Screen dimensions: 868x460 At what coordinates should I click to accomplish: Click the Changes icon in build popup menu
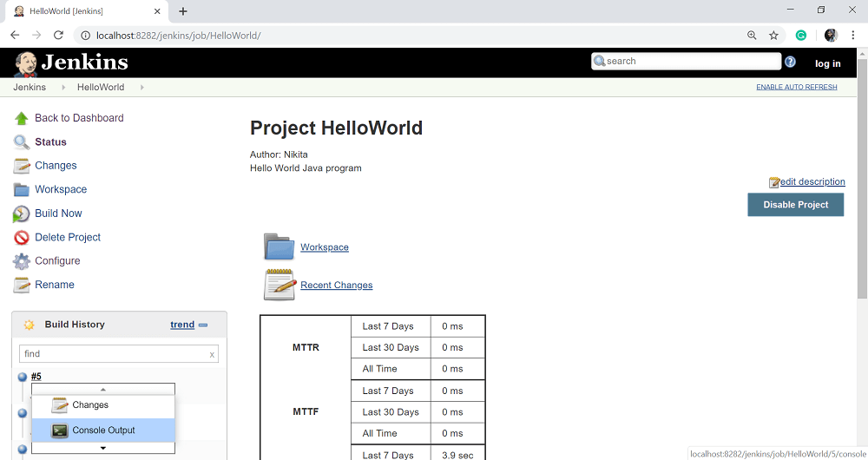(x=59, y=405)
